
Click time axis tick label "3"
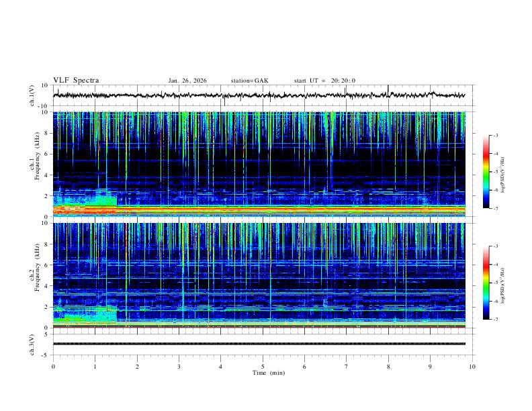click(x=179, y=367)
